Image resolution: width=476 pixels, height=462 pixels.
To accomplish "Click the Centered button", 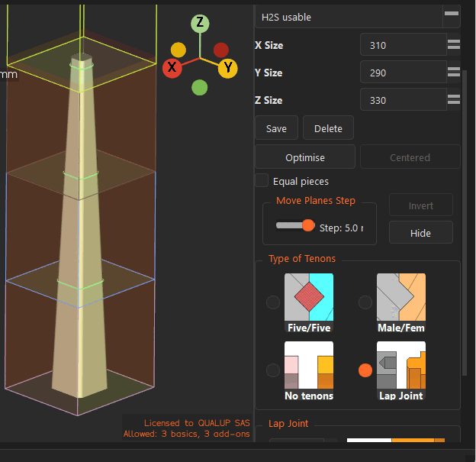I will [410, 157].
